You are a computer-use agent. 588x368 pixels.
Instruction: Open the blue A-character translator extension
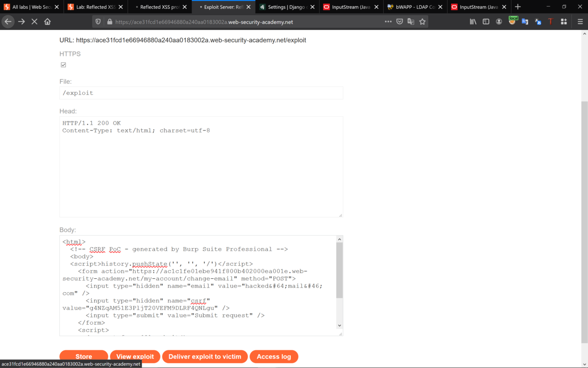(538, 22)
